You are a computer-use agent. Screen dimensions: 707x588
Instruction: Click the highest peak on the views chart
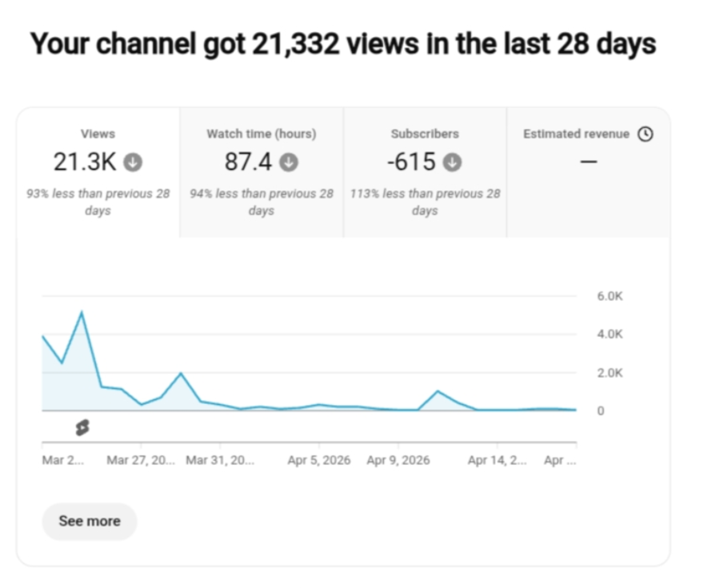point(82,312)
